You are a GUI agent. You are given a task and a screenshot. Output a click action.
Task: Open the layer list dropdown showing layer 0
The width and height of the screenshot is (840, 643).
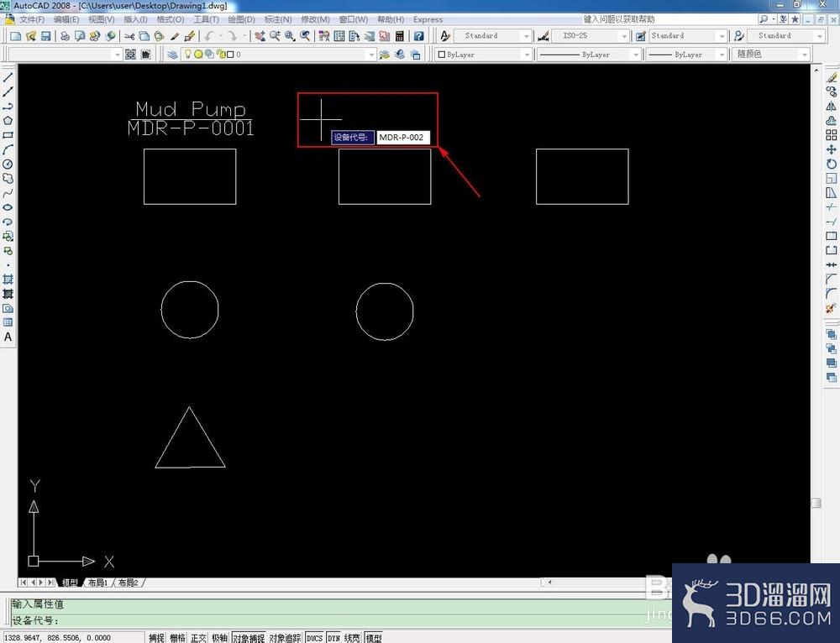click(x=370, y=54)
